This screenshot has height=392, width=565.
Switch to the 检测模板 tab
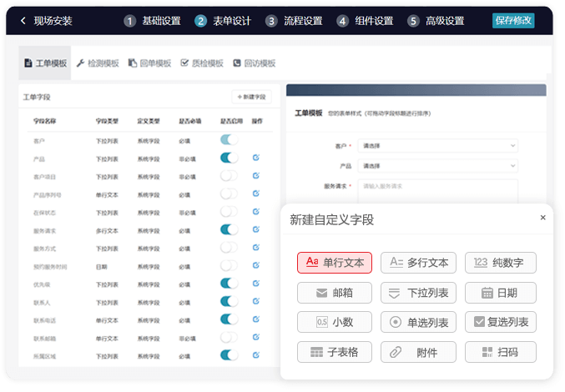(98, 63)
